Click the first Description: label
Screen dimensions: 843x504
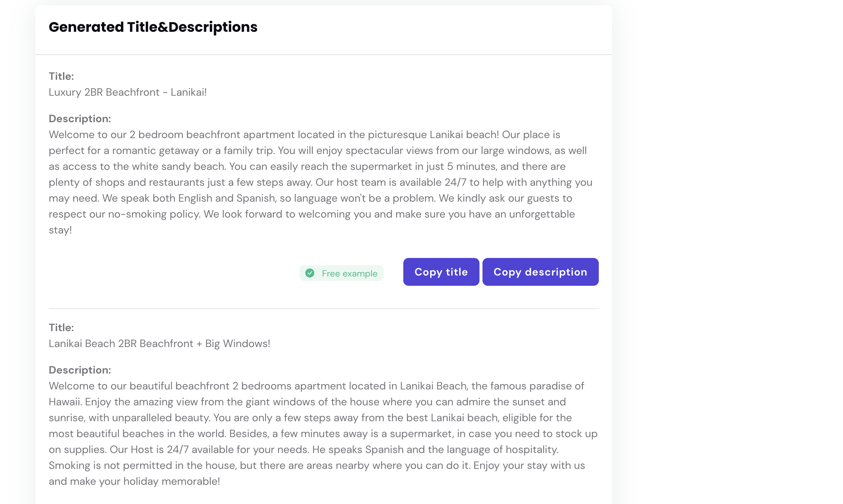pos(80,119)
